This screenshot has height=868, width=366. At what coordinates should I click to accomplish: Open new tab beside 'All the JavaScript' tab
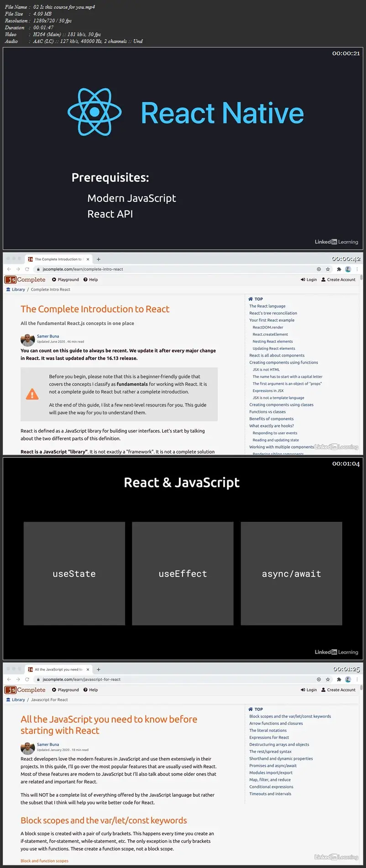[99, 669]
